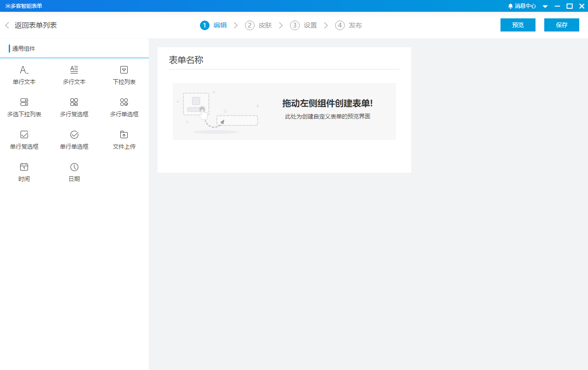The image size is (588, 370).
Task: Expand the title bar dropdown arrow menu
Action: pyautogui.click(x=545, y=6)
